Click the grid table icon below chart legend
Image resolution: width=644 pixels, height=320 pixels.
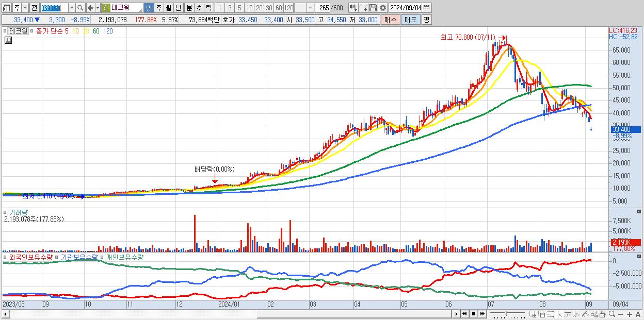(8, 40)
